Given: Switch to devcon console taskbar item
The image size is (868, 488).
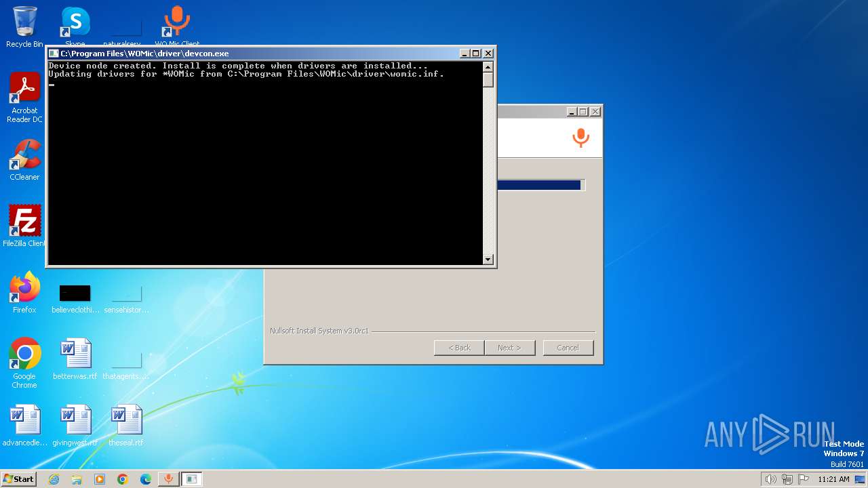Looking at the screenshot, I should [191, 479].
